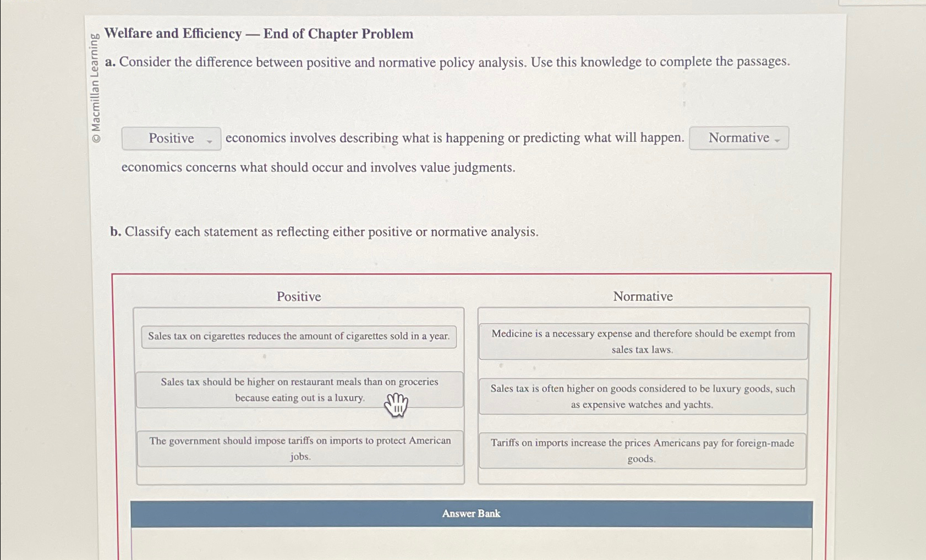Select the restaurant meals luxury statement

tap(299, 389)
